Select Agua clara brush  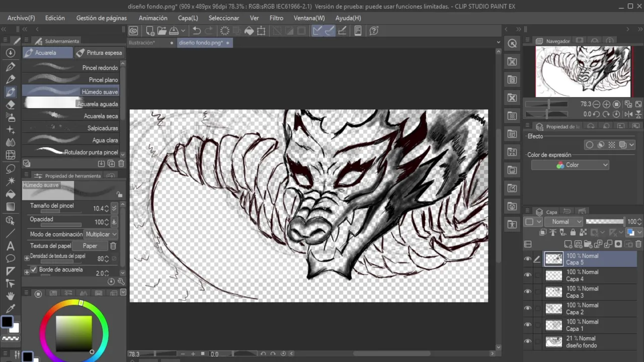click(x=71, y=140)
